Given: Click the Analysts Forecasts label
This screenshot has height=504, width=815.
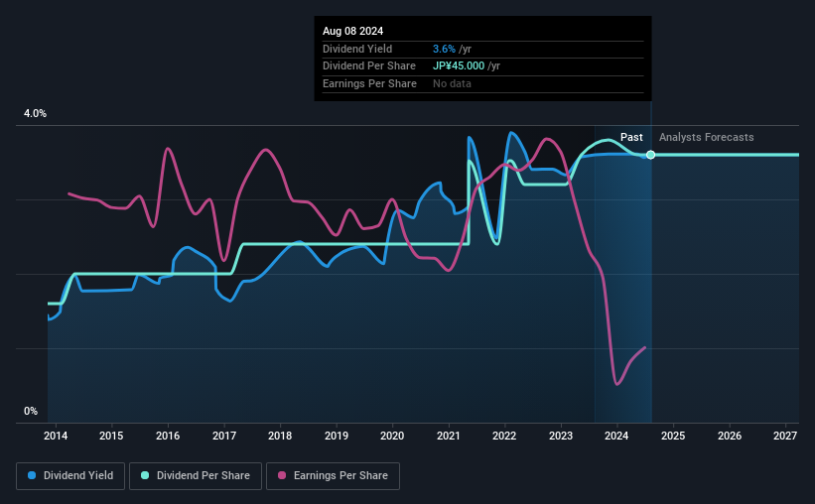Looking at the screenshot, I should point(707,137).
